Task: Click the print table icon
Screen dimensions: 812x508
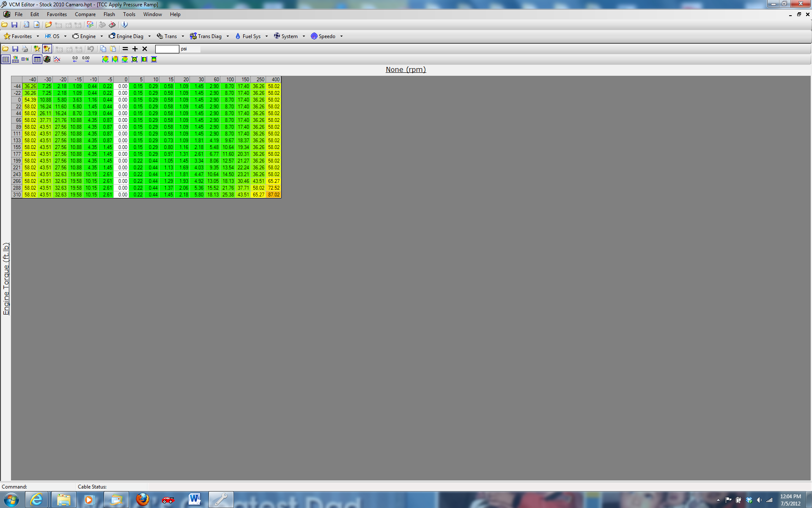Action: [x=25, y=49]
